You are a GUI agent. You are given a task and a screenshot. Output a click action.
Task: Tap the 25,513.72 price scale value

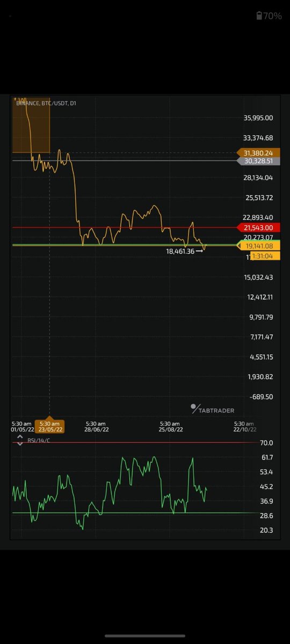pyautogui.click(x=258, y=197)
